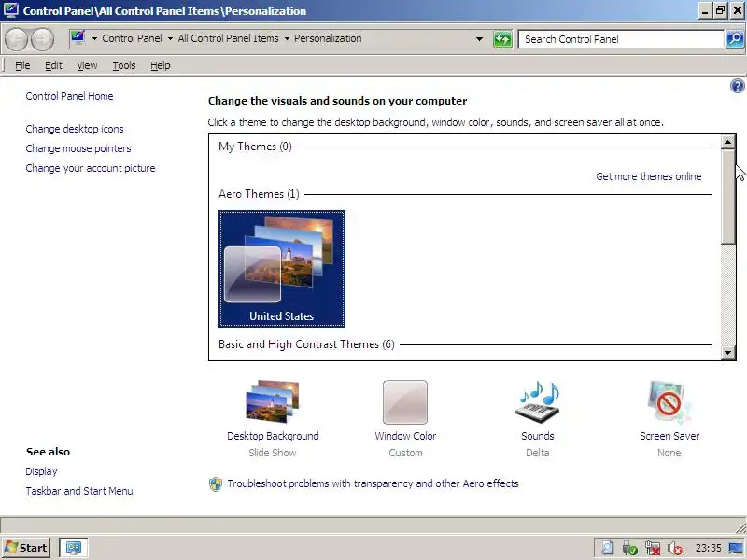This screenshot has height=560, width=747.
Task: Open the View menu
Action: (x=87, y=65)
